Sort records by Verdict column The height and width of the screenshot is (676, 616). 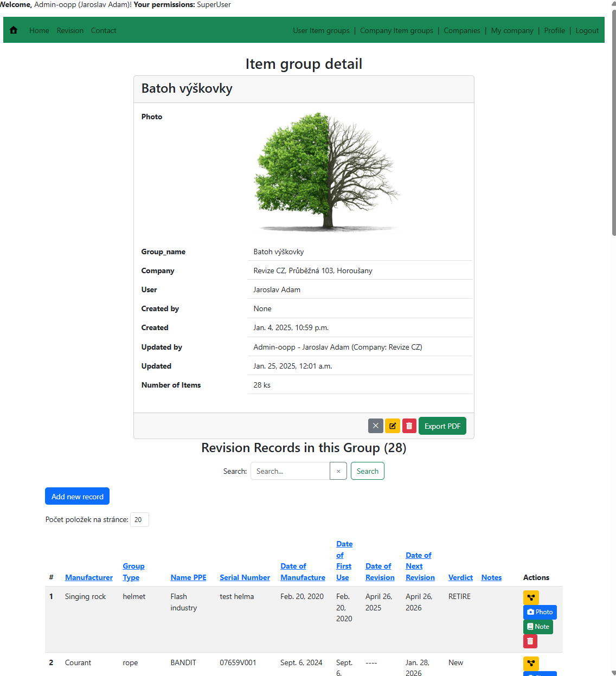[460, 577]
